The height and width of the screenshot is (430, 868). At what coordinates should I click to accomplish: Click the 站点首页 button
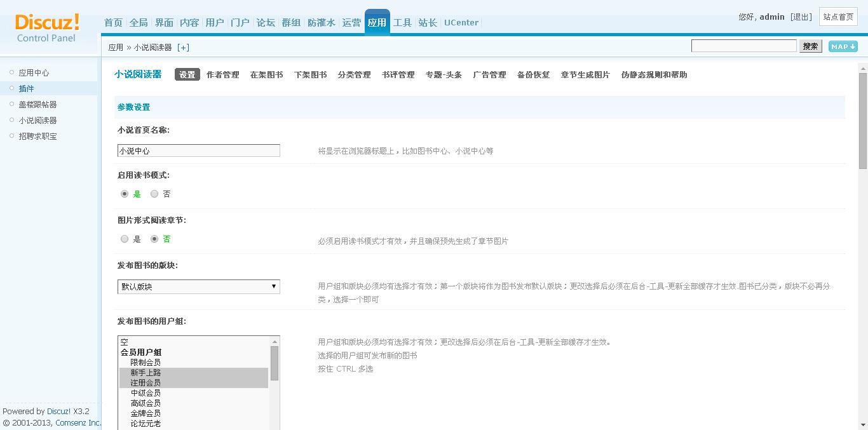pos(839,17)
